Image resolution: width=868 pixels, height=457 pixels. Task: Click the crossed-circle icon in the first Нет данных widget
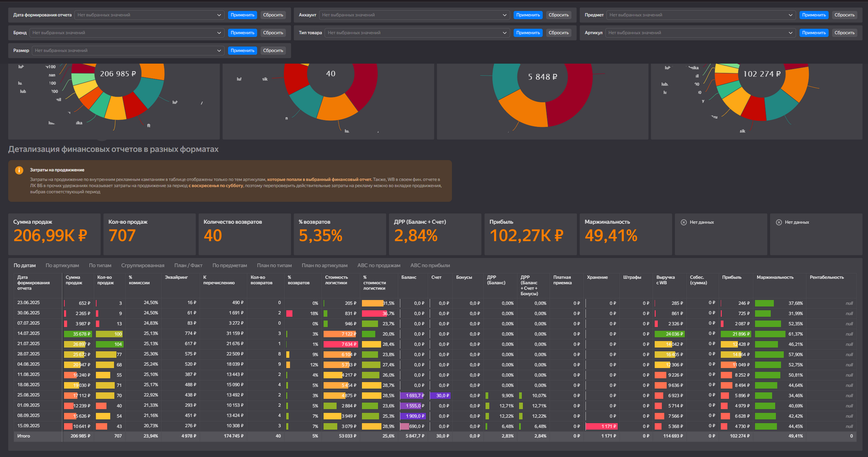[x=684, y=222]
